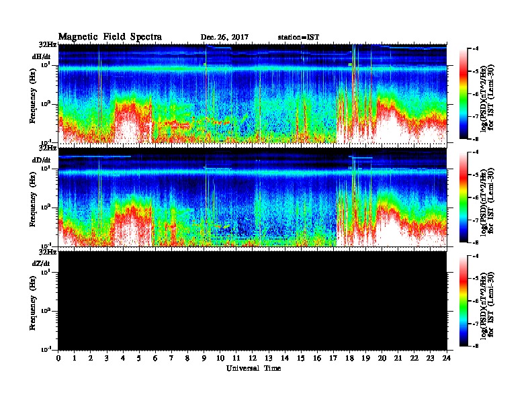Click the 'Magnetic Field Spectra' title
532x411 pixels.
[x=110, y=37]
